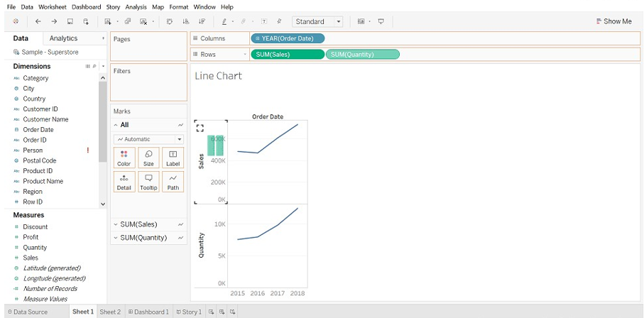Open dropdown arrow beside Show/Hide cards icon

[x=370, y=21]
